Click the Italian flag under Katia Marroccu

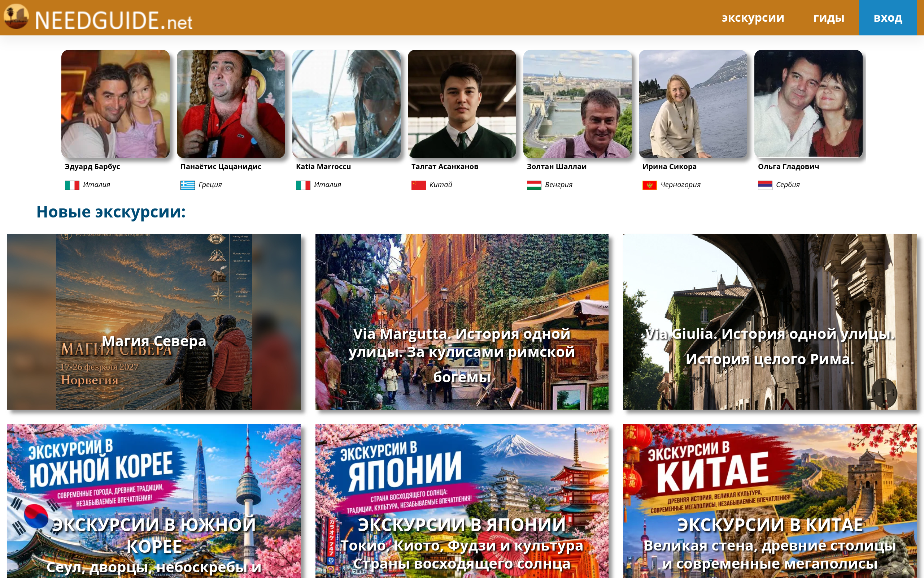[303, 185]
